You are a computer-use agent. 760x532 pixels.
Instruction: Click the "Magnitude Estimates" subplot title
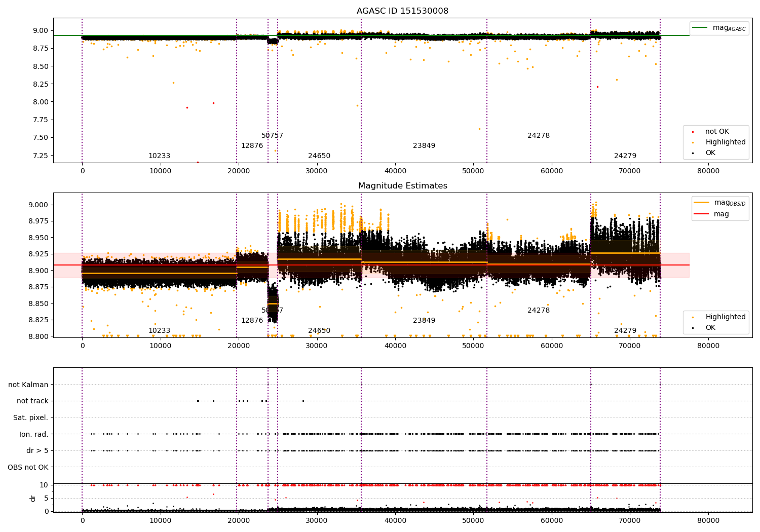pos(402,186)
